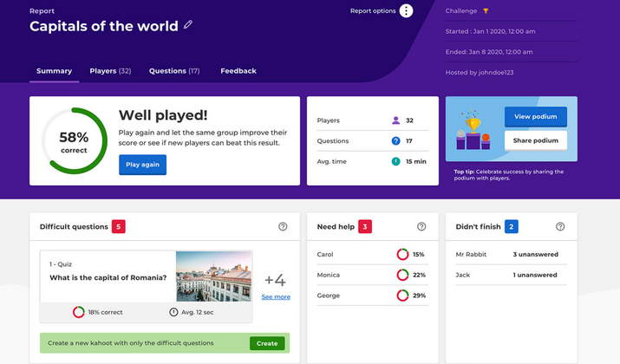Open the Feedback tab
620x364 pixels.
click(238, 71)
